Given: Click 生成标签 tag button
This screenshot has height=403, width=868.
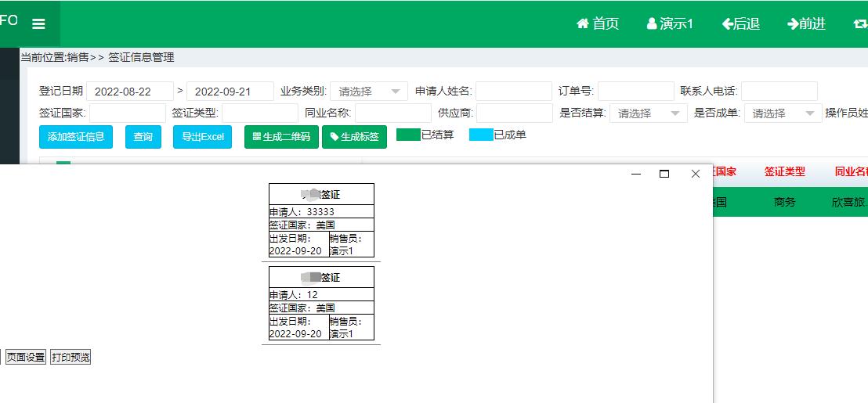Looking at the screenshot, I should click(354, 137).
